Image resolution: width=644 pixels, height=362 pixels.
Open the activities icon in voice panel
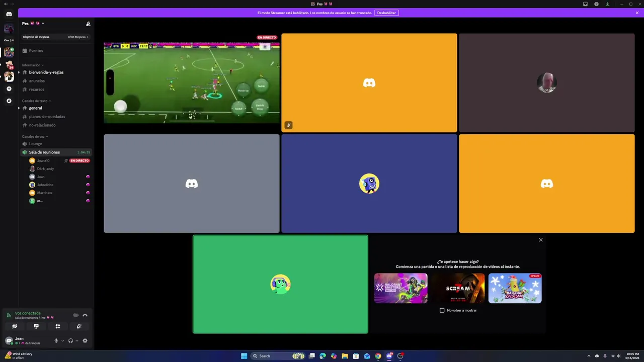[x=58, y=326]
